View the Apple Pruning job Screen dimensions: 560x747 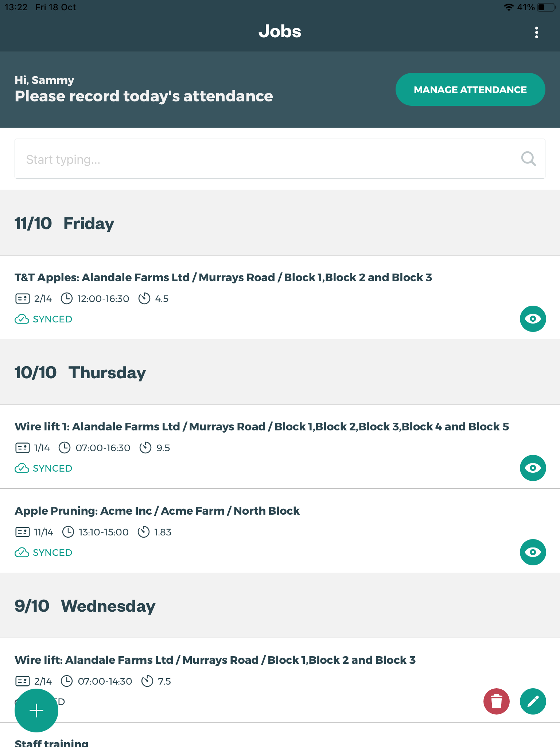click(533, 552)
